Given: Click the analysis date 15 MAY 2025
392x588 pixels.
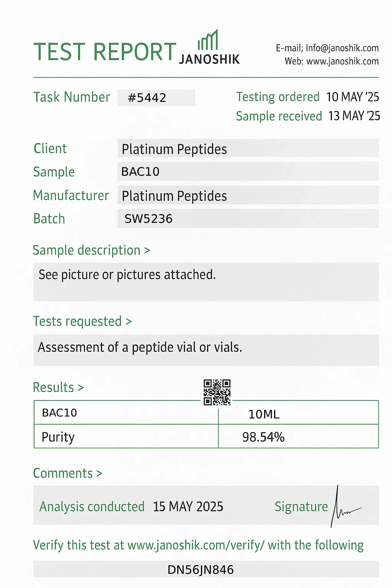Looking at the screenshot, I should (188, 507).
